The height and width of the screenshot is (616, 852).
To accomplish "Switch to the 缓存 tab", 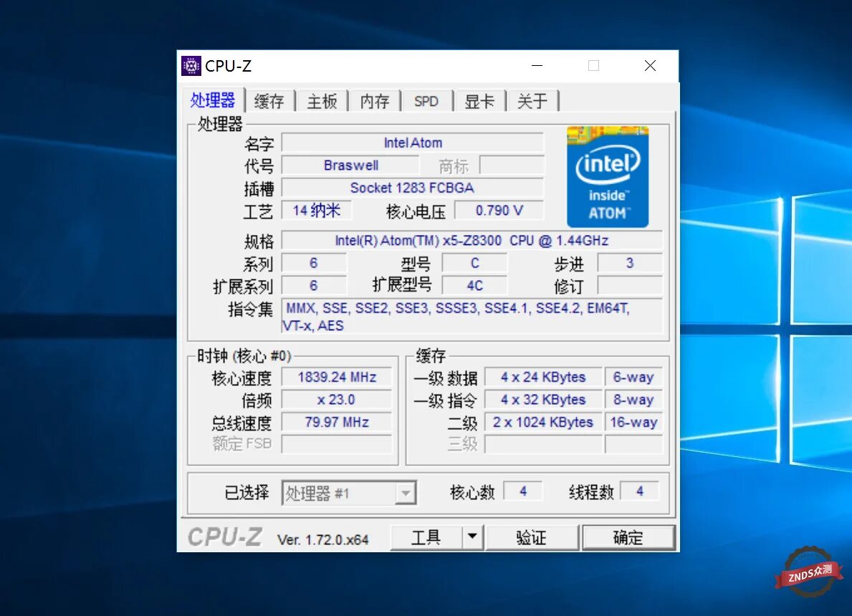I will (269, 101).
